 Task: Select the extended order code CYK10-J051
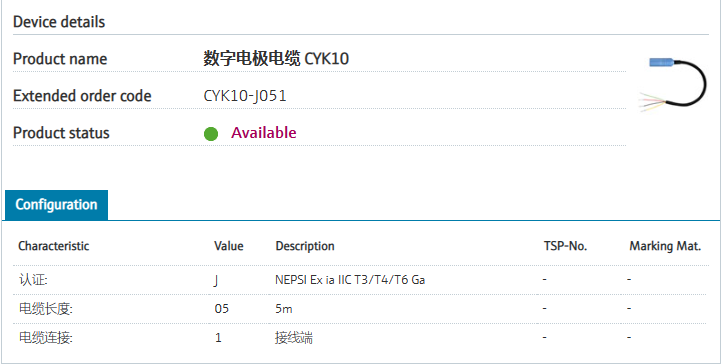[x=245, y=96]
